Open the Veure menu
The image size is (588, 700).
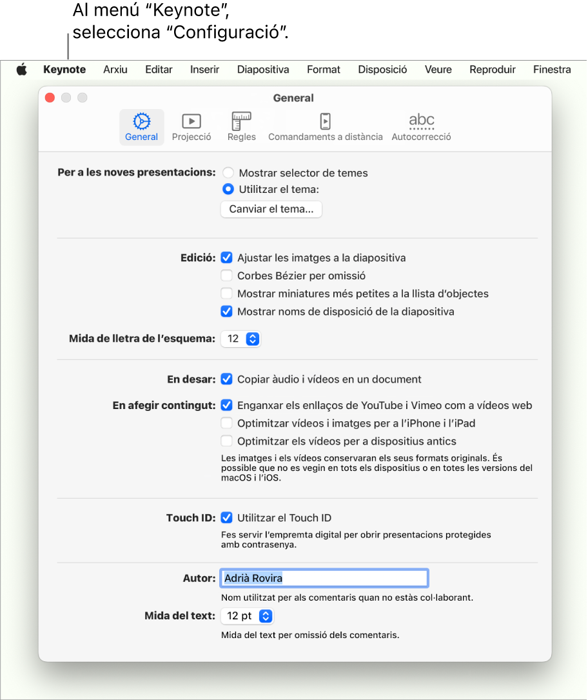[x=438, y=70]
